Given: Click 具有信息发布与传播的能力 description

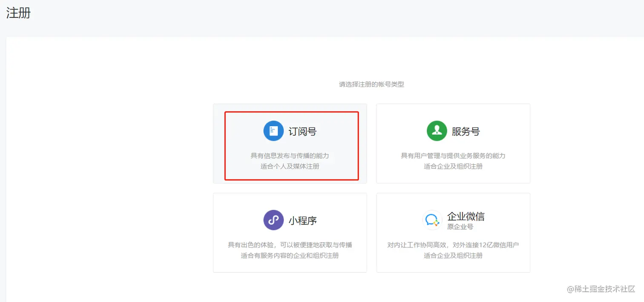Looking at the screenshot, I should pos(290,156).
